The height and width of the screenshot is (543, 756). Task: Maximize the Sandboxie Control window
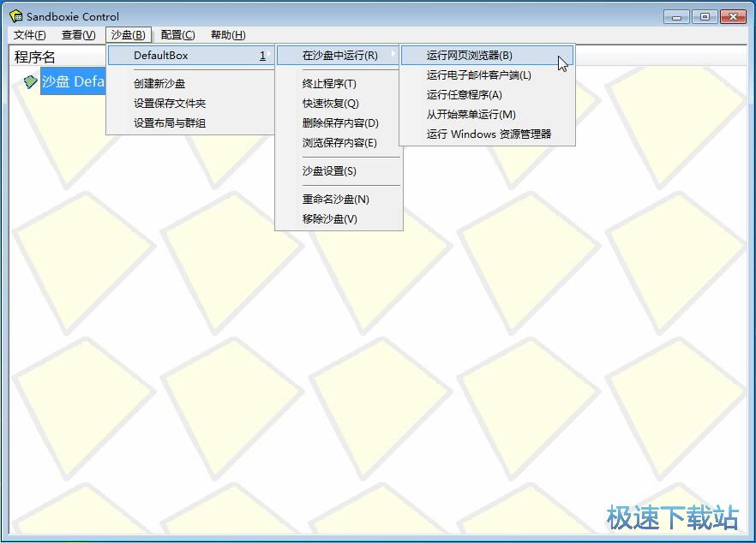705,17
